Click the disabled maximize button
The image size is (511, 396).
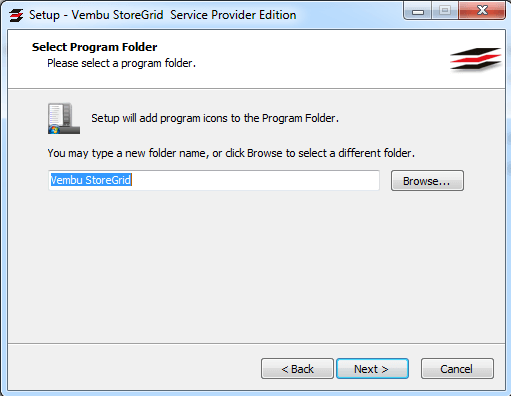coord(445,11)
